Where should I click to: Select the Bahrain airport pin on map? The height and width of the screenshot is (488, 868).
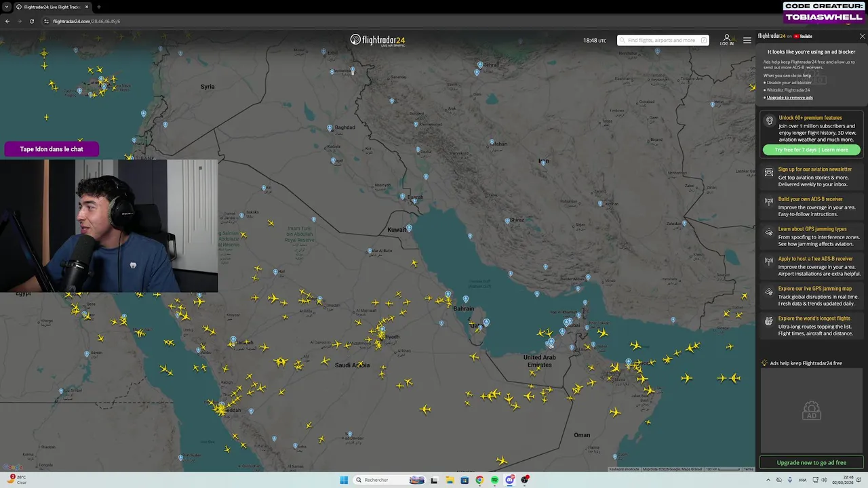point(465,299)
